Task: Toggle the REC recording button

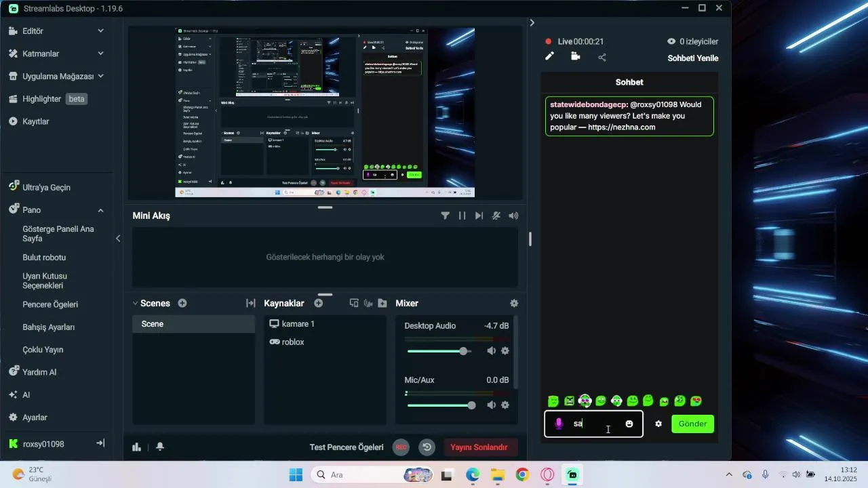Action: [x=401, y=447]
